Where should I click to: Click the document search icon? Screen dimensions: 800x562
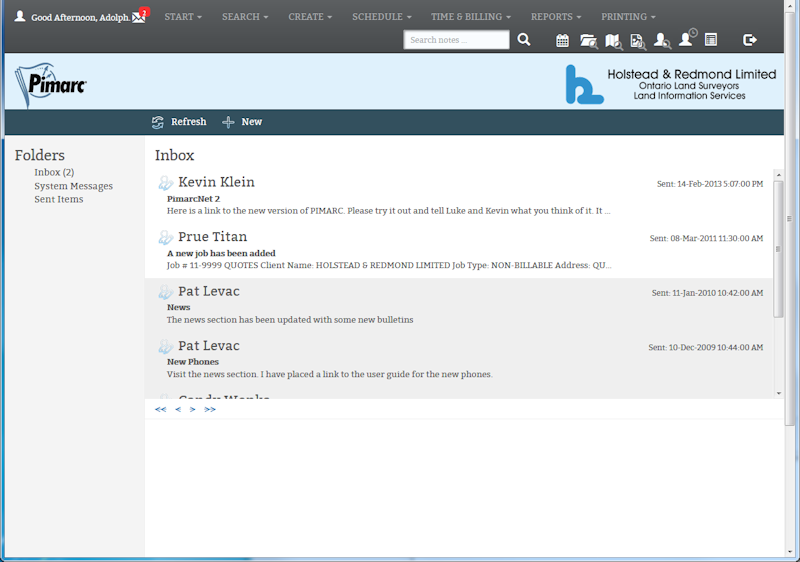coord(638,41)
